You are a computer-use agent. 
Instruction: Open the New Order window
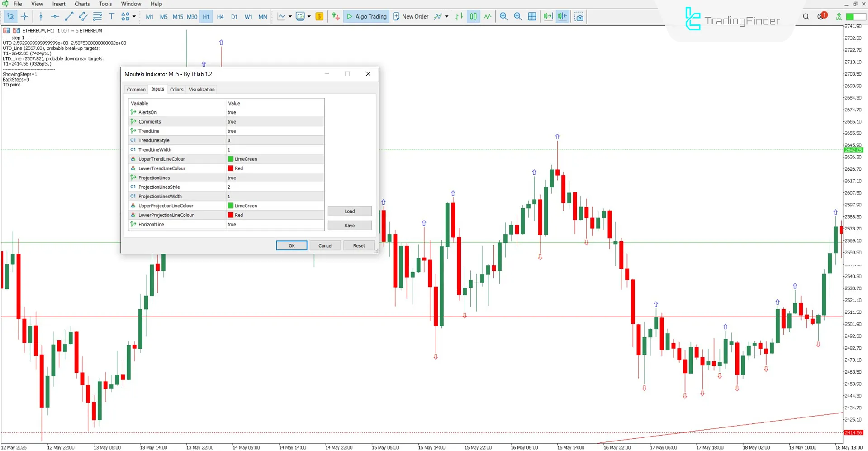[x=411, y=16]
